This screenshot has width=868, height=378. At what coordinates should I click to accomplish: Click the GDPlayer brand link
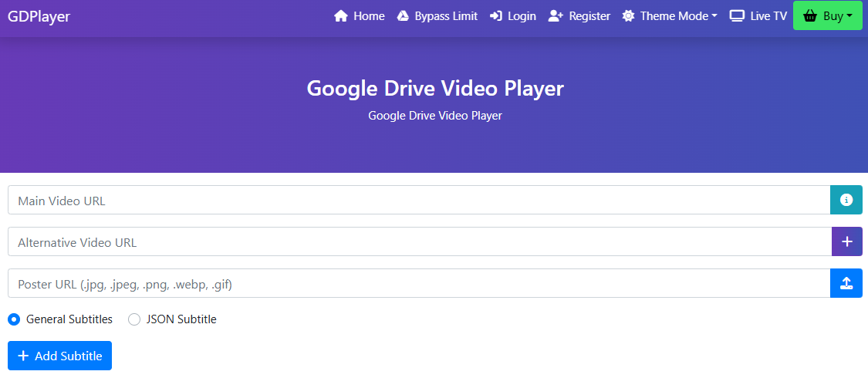coord(39,16)
